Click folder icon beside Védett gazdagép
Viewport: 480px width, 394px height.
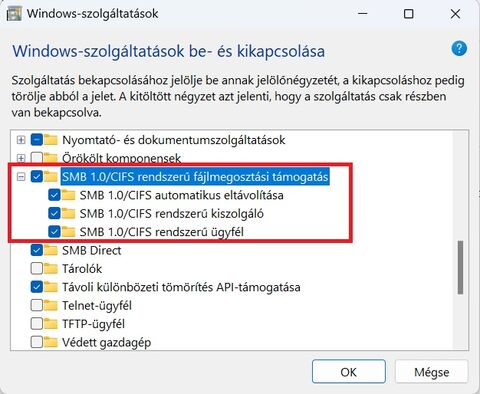pos(51,342)
